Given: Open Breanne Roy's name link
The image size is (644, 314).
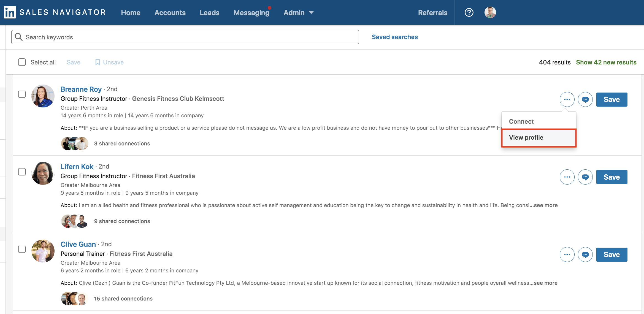Looking at the screenshot, I should click(81, 89).
